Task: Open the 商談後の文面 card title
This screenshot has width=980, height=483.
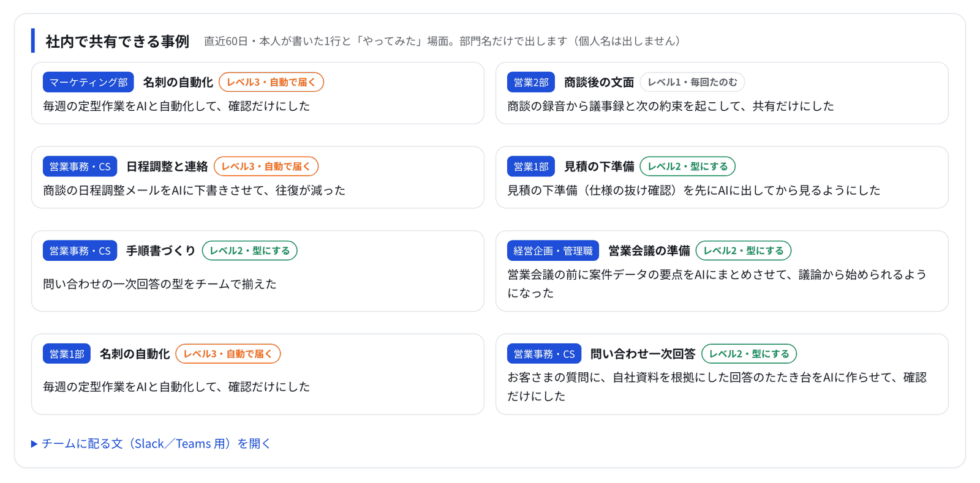Action: click(x=599, y=82)
